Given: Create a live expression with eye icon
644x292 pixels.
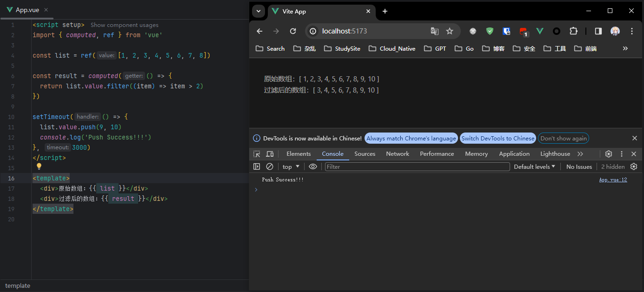Looking at the screenshot, I should click(x=313, y=166).
